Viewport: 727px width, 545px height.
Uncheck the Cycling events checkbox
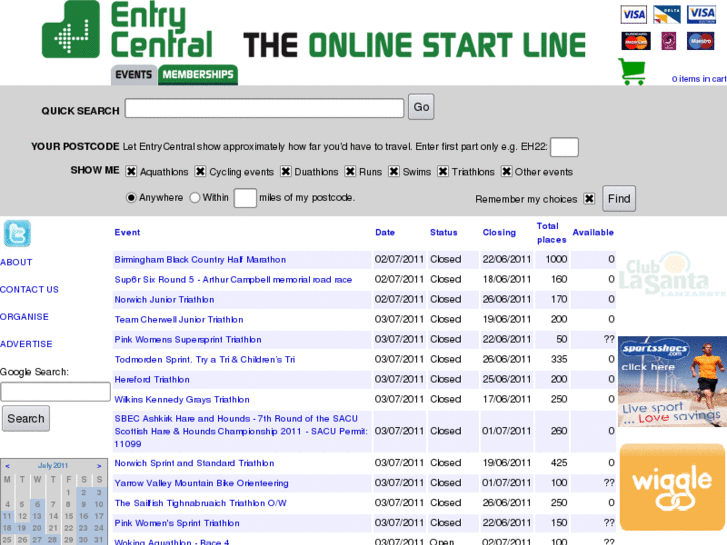click(200, 172)
